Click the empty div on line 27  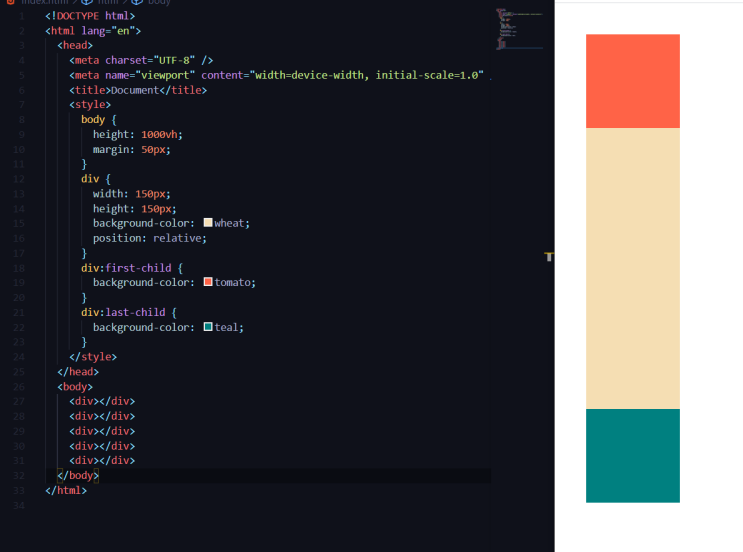click(x=102, y=401)
